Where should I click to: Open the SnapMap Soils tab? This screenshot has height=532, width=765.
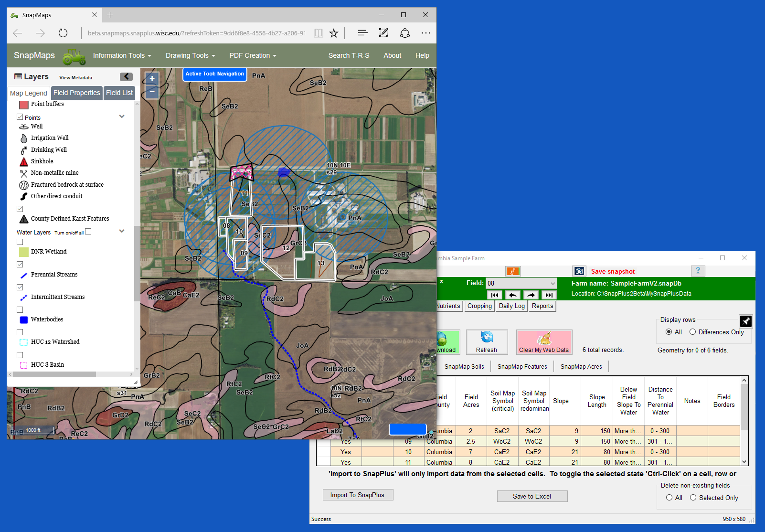click(464, 367)
